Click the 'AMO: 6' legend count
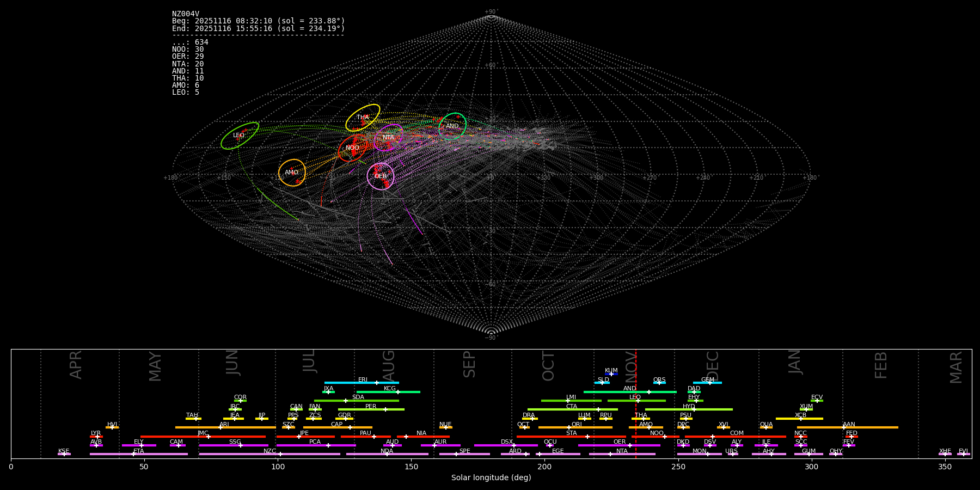Screen dimensions: 980x490 (186, 85)
